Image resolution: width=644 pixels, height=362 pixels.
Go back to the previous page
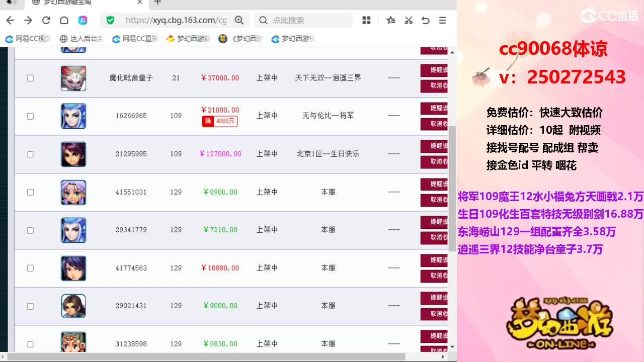(x=10, y=20)
